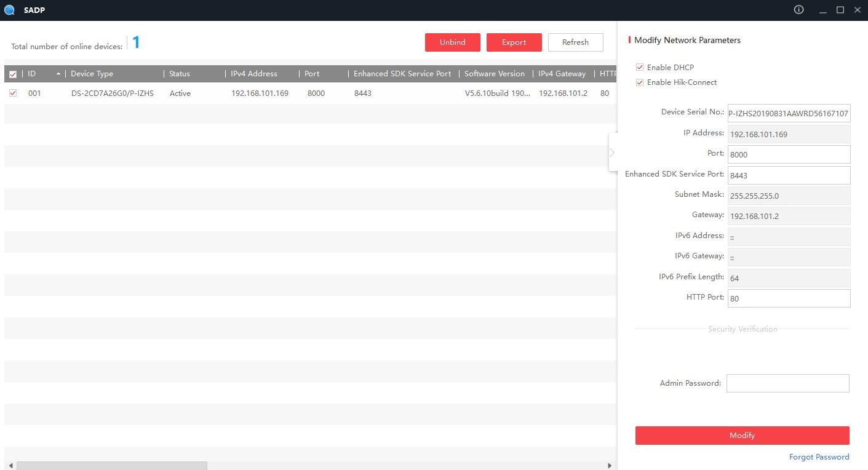Sort by IPv4 Address column header
The width and height of the screenshot is (868, 470).
pyautogui.click(x=254, y=74)
